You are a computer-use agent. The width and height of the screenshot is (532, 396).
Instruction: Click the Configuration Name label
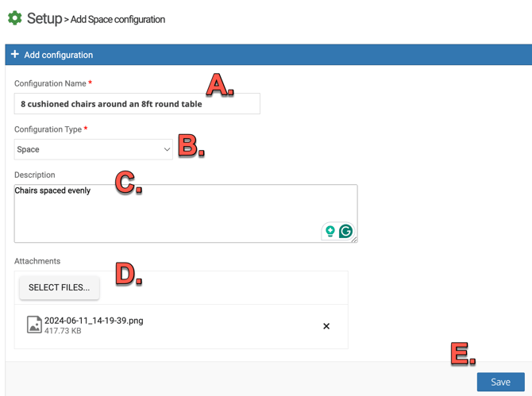click(50, 83)
